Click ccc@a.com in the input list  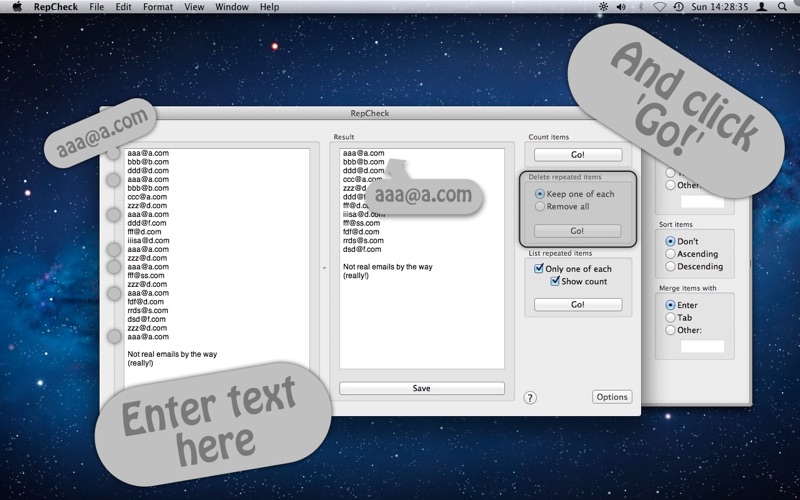click(147, 196)
